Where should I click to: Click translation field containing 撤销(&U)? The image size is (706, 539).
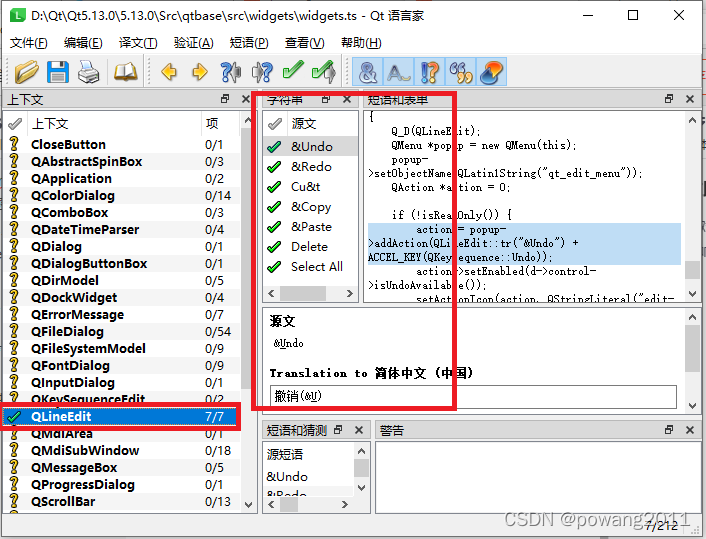473,397
